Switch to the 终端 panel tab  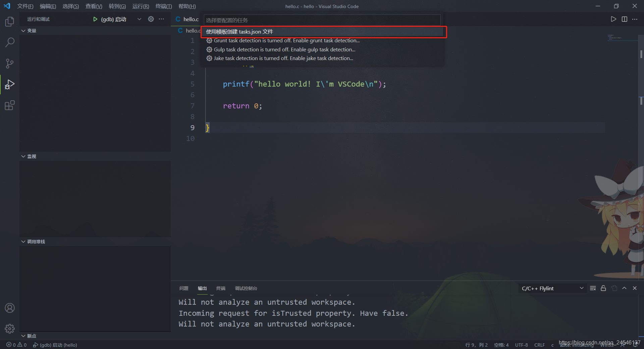point(221,288)
